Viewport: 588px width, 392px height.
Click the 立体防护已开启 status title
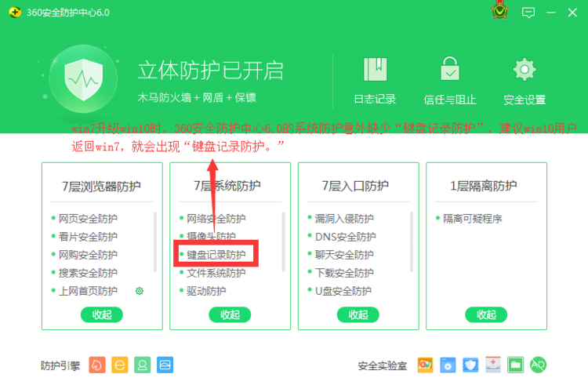click(x=210, y=70)
